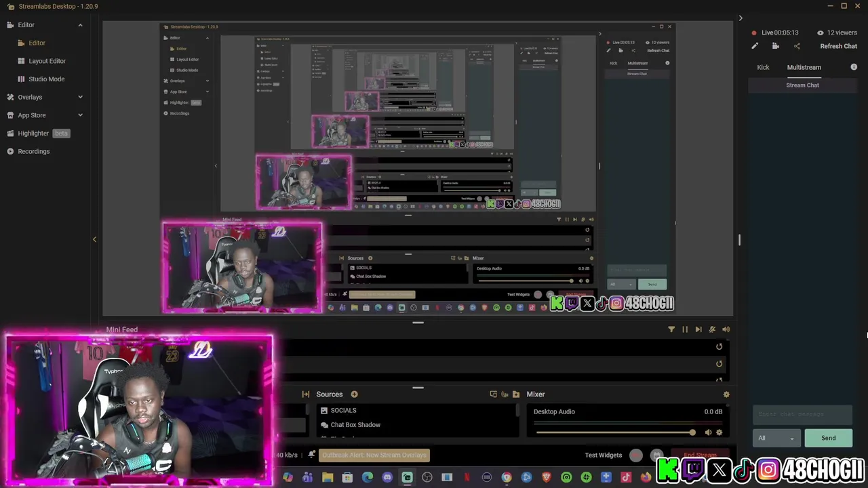Toggle the scenes panel collapse icon beside Sources
This screenshot has width=868, height=488.
pyautogui.click(x=306, y=394)
